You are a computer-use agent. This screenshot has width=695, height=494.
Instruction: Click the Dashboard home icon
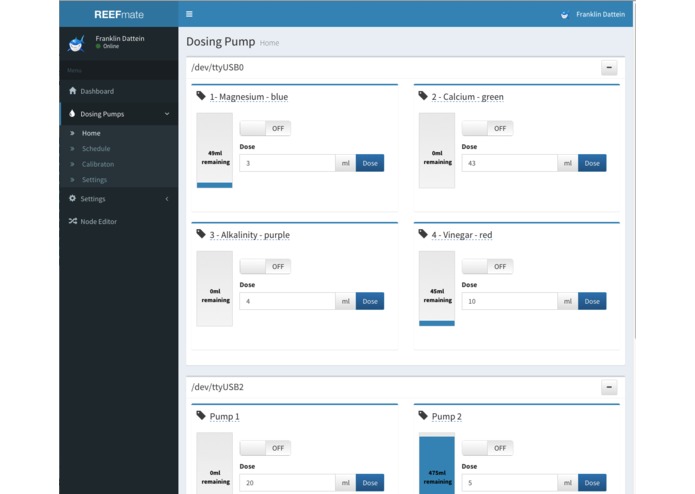tap(73, 91)
